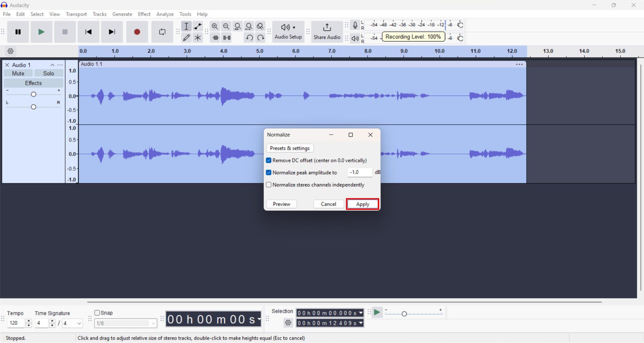644x343 pixels.
Task: Open the Audio 1 track menu
Action: (x=60, y=65)
